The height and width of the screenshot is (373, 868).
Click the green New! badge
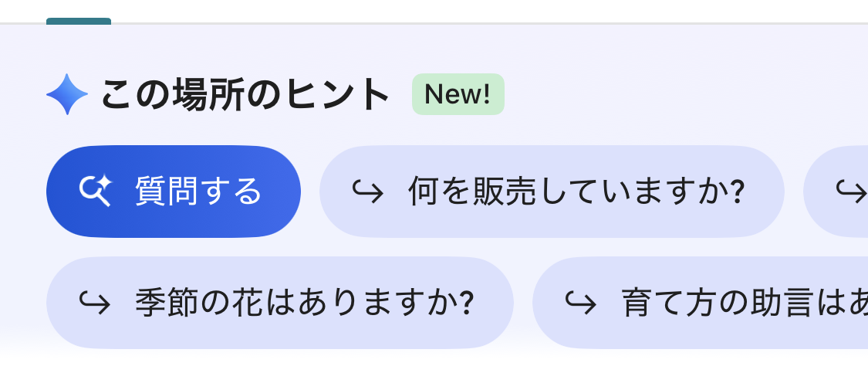(458, 94)
